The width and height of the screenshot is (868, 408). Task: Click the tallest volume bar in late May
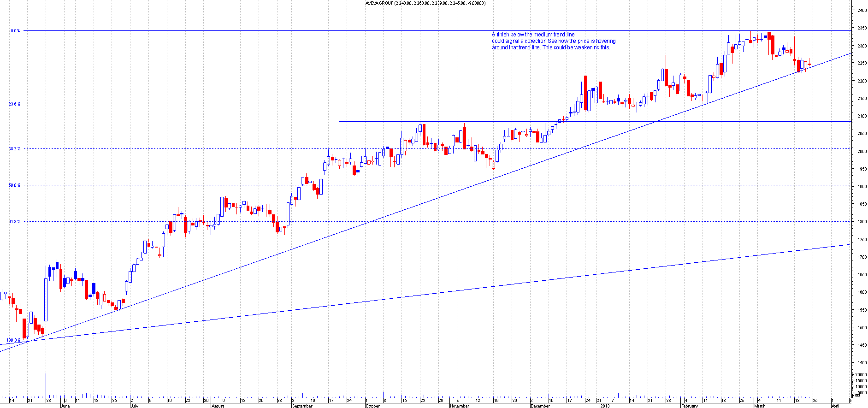tap(46, 385)
